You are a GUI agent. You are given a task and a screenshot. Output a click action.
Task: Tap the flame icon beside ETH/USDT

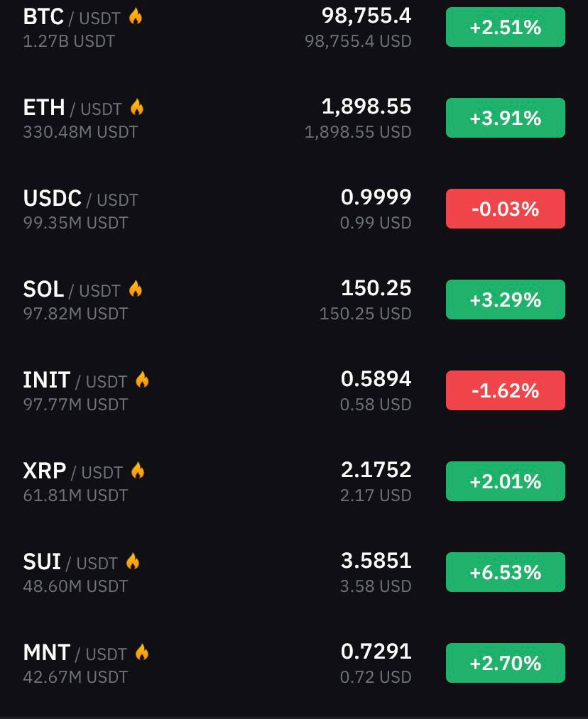(136, 107)
